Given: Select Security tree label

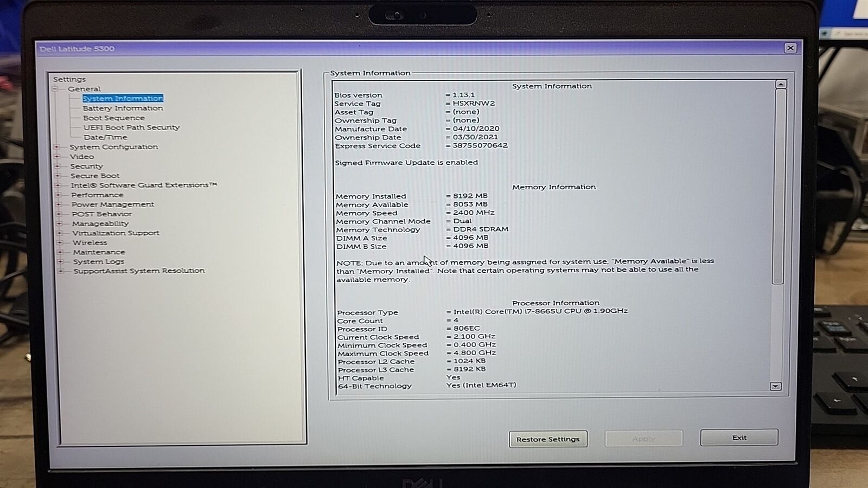Looking at the screenshot, I should [86, 166].
